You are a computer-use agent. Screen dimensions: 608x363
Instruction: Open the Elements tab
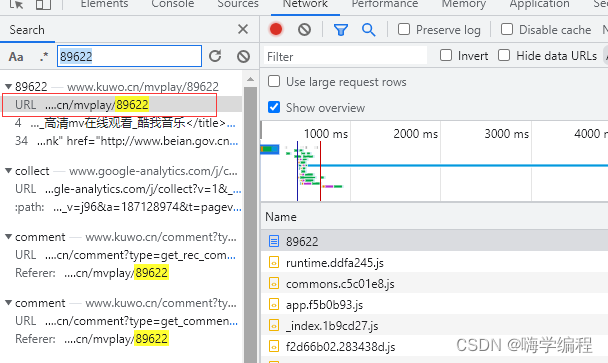click(x=104, y=4)
